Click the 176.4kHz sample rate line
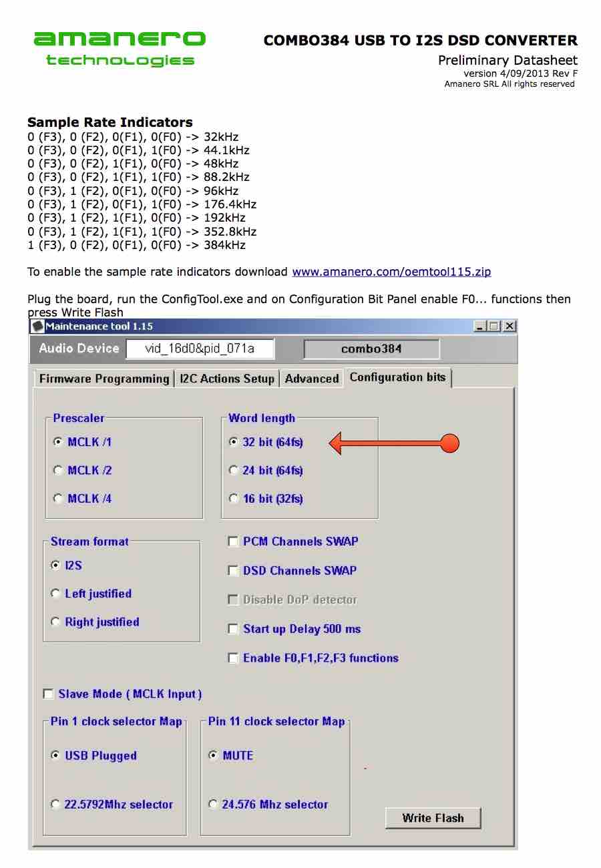Viewport: 601px width, 868px height. (x=142, y=204)
